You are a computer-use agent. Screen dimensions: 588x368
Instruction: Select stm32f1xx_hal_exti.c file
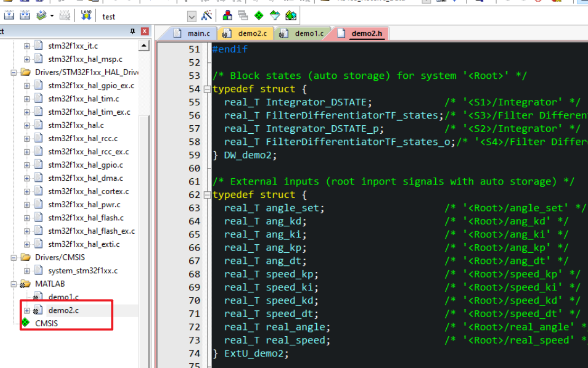(84, 244)
